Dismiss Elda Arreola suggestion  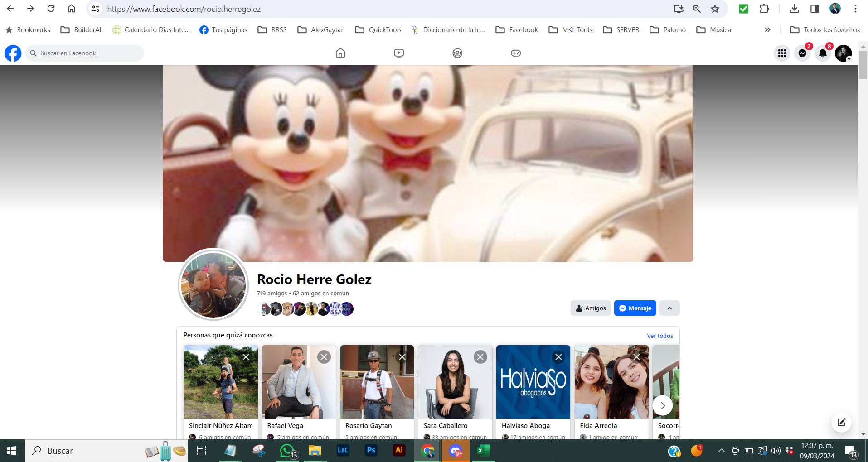pos(636,357)
